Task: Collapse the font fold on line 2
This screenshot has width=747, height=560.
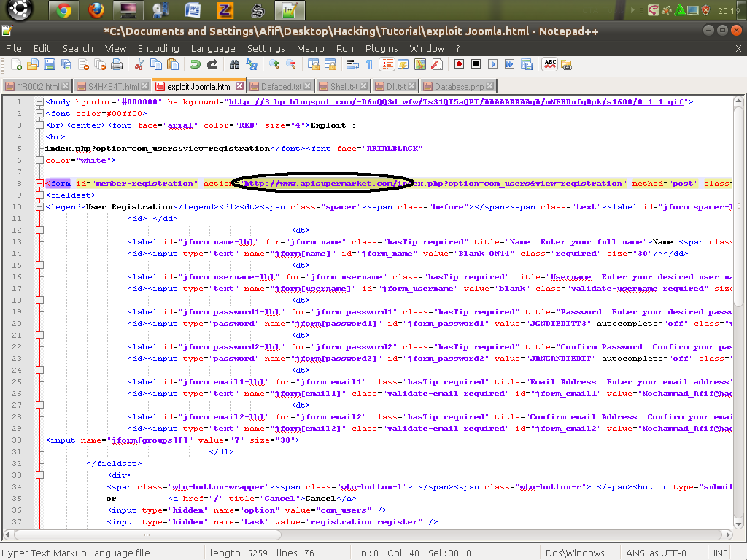Action: coord(39,113)
